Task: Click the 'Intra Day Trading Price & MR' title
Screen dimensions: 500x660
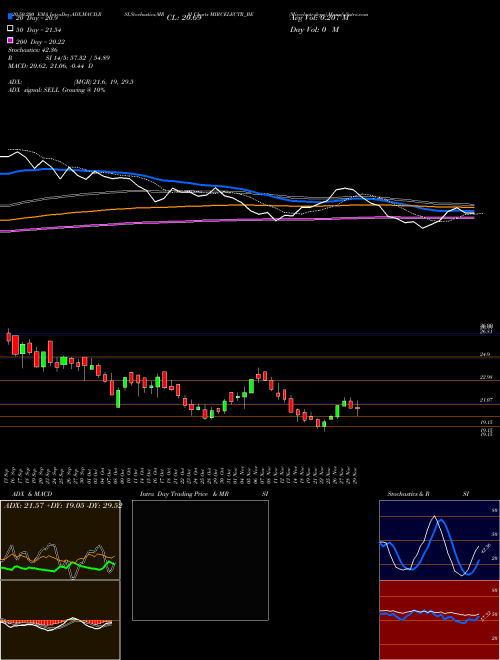Action: point(184,494)
